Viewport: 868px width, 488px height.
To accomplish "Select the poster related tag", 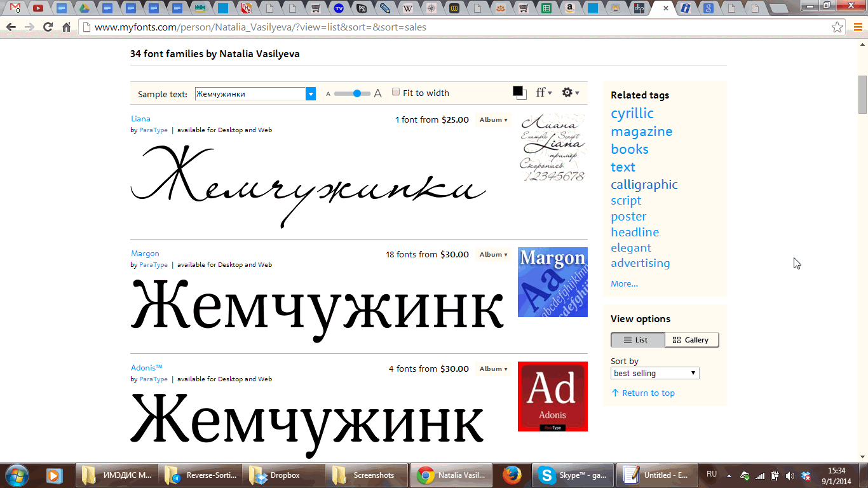I will [628, 217].
